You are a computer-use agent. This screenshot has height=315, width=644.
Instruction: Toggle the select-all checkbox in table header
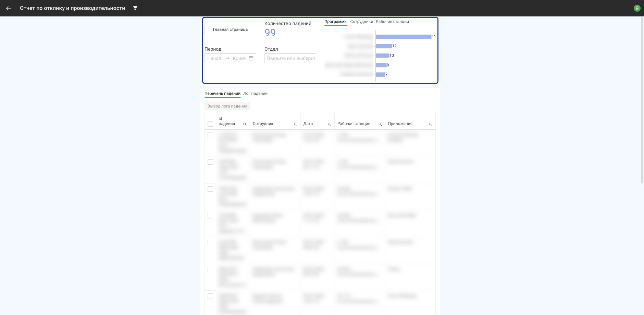click(210, 124)
